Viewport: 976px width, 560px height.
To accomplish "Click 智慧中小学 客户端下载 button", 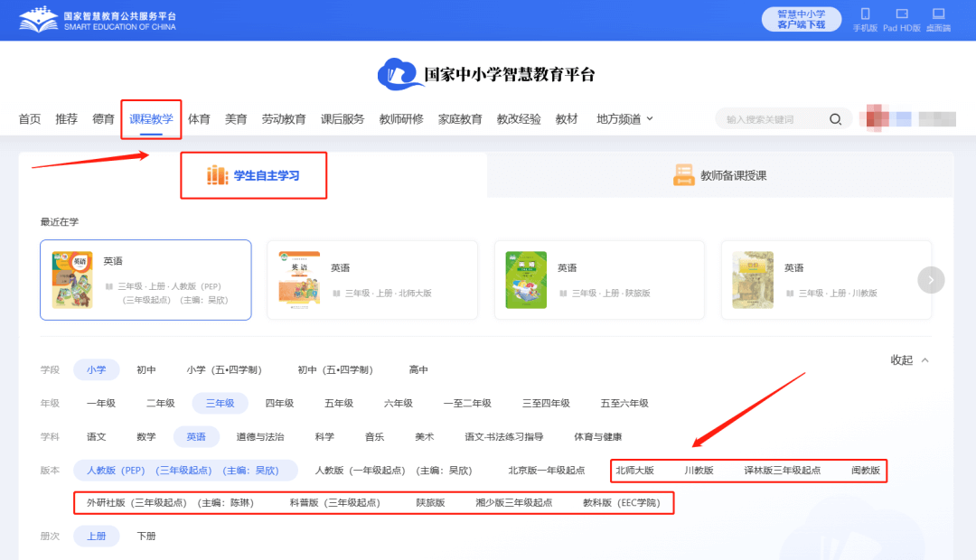I will tap(802, 19).
